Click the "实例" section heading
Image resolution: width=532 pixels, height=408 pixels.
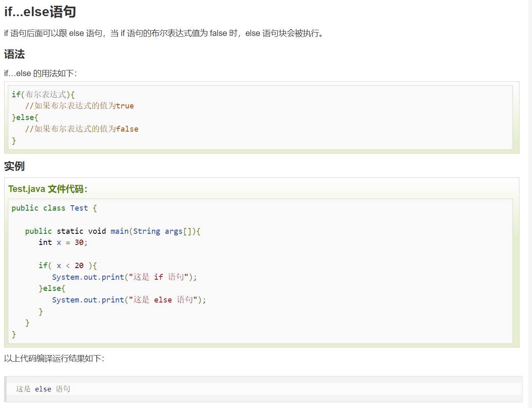coord(14,166)
